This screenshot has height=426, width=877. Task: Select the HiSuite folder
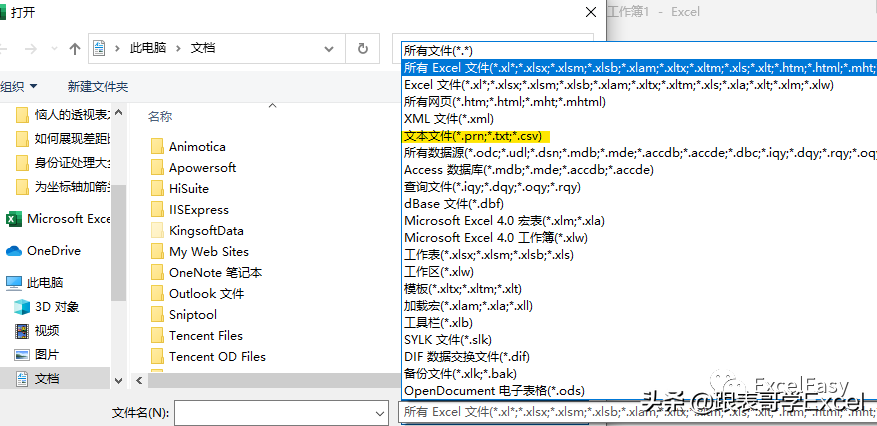[180, 189]
